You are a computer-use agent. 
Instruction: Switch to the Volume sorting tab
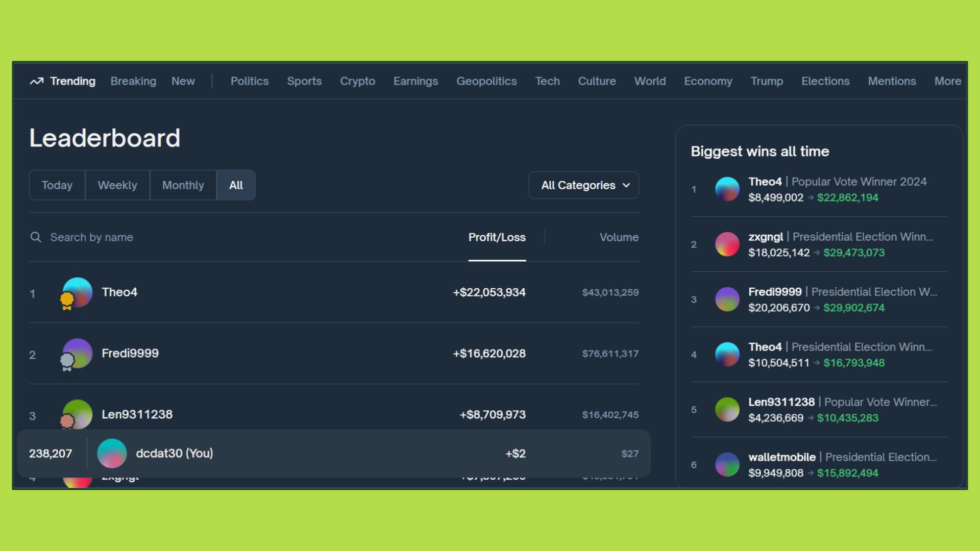point(619,237)
